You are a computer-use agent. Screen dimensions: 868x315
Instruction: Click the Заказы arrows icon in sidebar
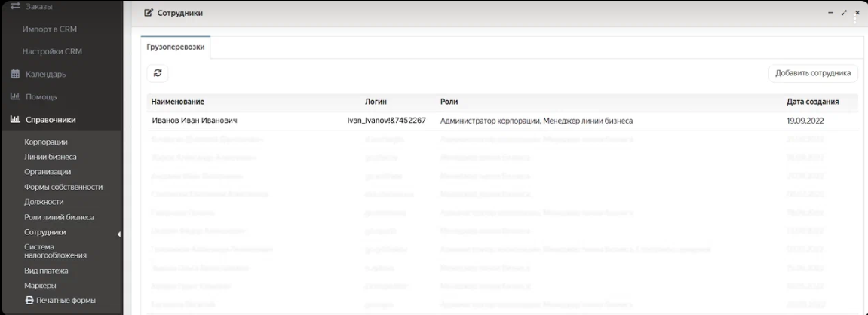15,7
